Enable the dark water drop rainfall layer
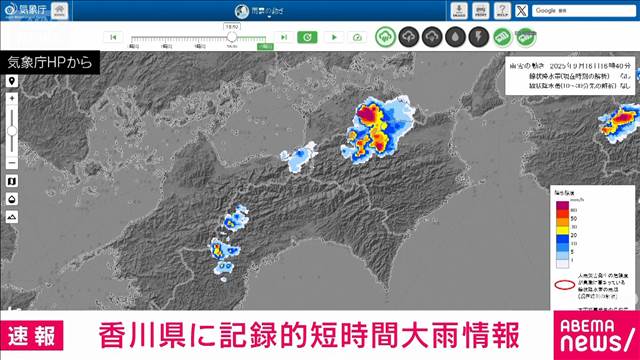Image resolution: width=640 pixels, height=360 pixels. 456,37
